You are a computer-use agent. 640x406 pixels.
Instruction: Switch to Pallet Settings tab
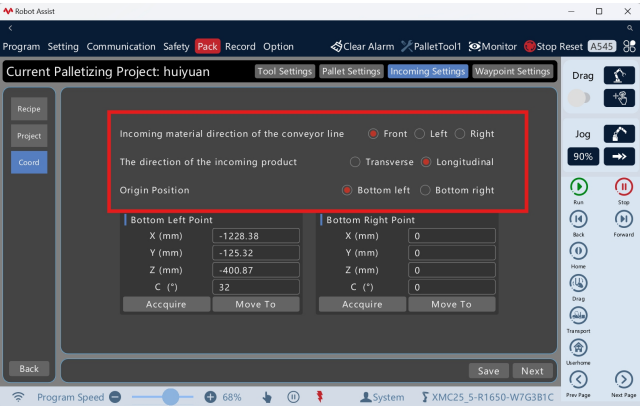(x=351, y=71)
